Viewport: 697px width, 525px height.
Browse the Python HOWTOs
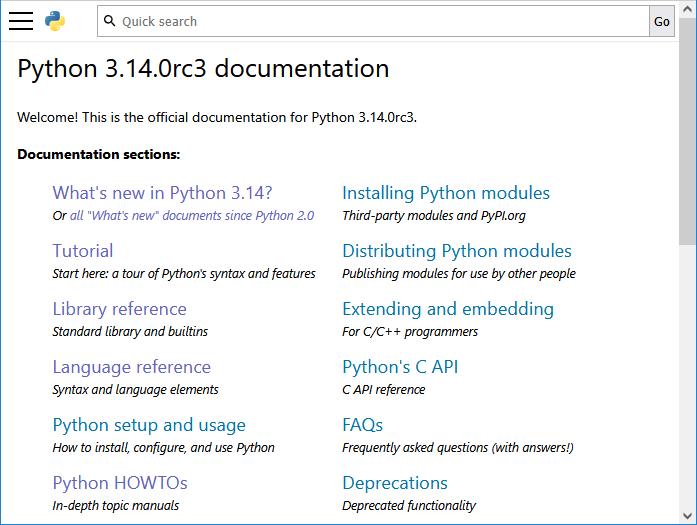pyautogui.click(x=120, y=483)
